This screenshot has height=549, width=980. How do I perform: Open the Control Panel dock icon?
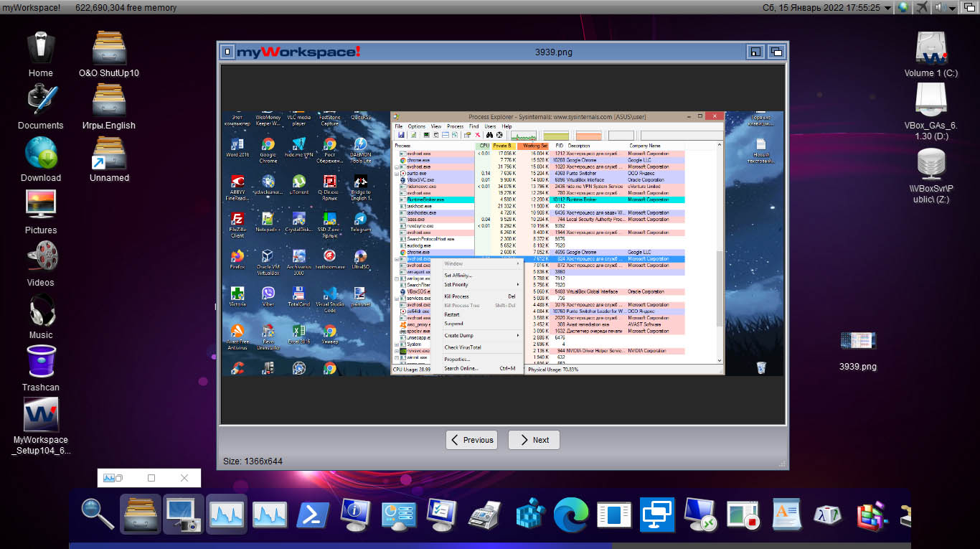[399, 515]
